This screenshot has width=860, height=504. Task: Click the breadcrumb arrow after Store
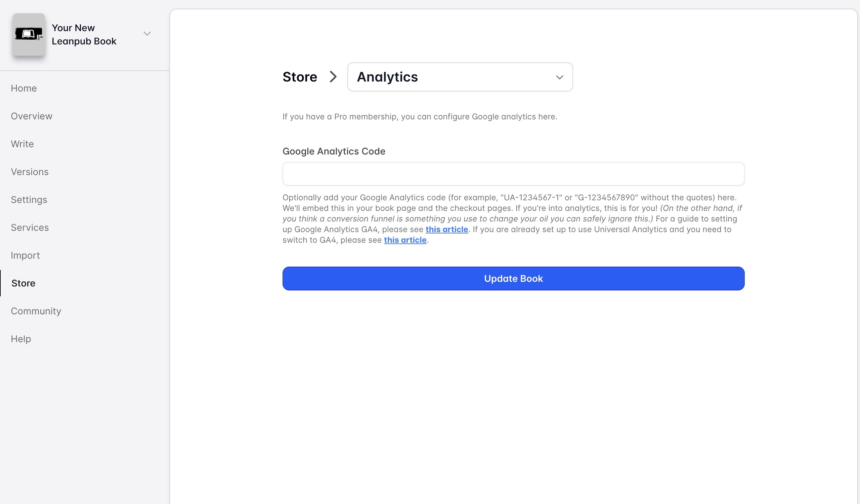333,77
